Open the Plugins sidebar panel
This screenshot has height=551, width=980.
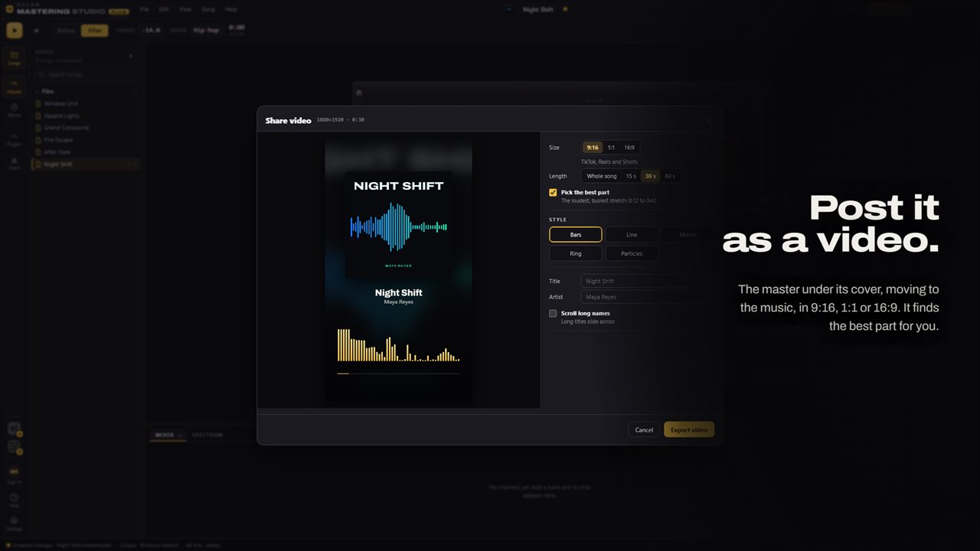pyautogui.click(x=14, y=139)
